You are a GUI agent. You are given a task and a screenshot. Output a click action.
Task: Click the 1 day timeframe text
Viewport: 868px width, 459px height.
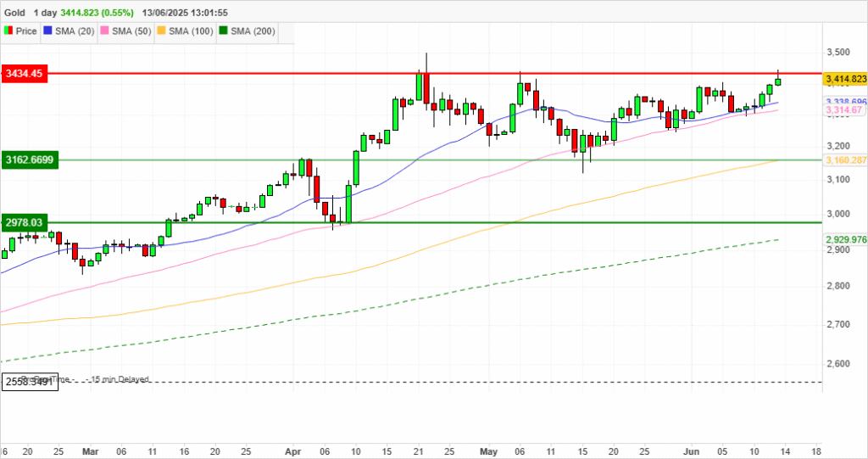click(46, 12)
